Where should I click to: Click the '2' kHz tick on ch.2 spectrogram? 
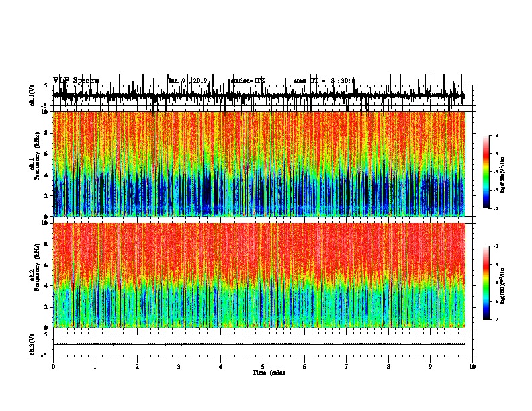[x=46, y=307]
